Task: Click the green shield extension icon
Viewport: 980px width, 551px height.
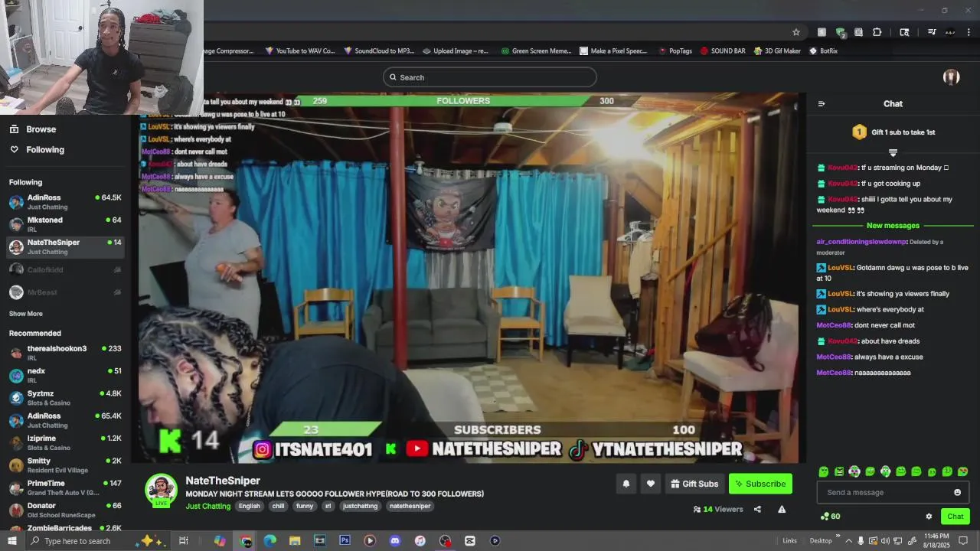Action: tap(841, 32)
